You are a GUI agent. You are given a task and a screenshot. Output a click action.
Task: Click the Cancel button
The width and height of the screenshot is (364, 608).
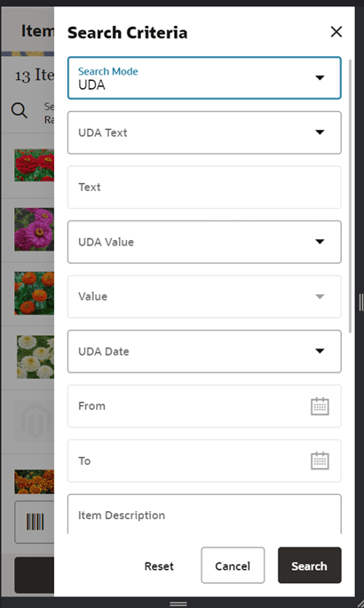[x=233, y=565]
